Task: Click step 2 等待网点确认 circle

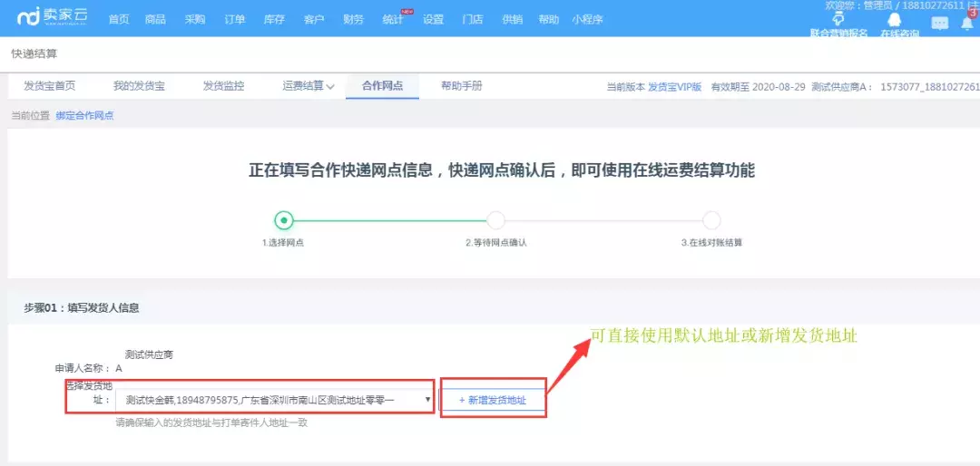Action: (495, 220)
